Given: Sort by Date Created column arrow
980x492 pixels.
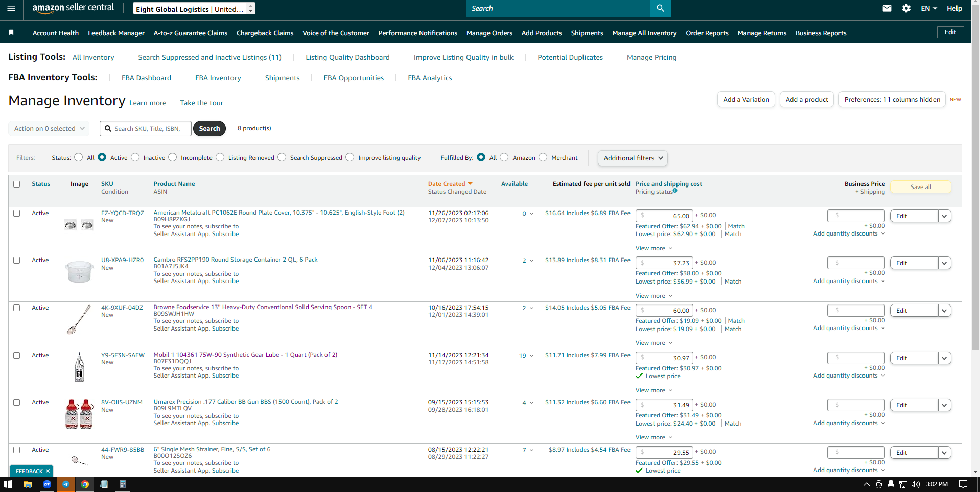Looking at the screenshot, I should (470, 184).
